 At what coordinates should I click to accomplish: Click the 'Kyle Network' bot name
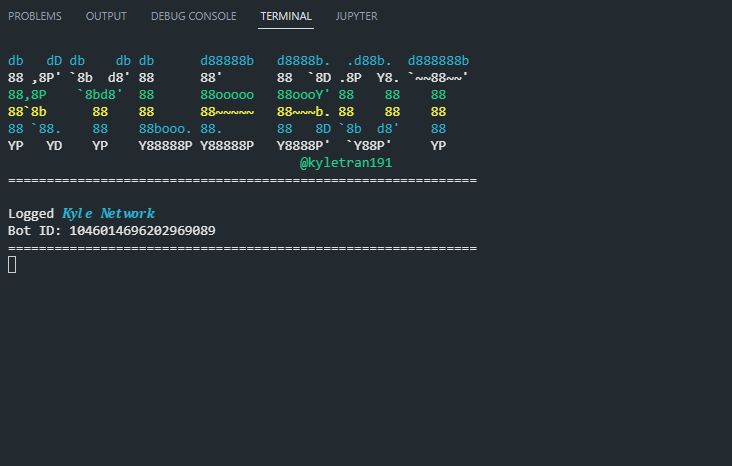point(108,213)
